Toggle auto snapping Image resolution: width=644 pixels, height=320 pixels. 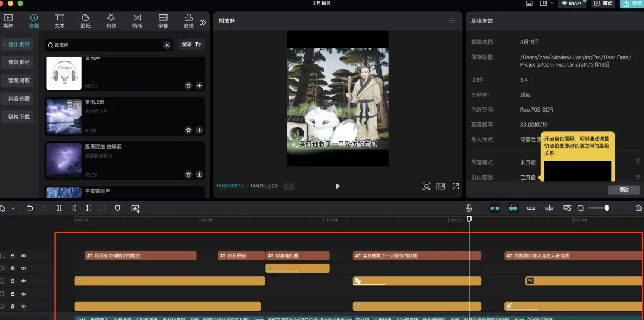click(513, 208)
